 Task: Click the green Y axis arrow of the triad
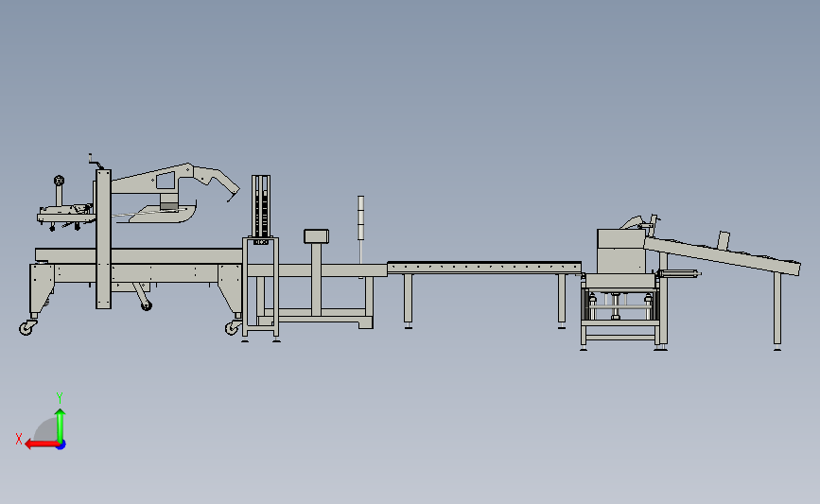point(61,426)
